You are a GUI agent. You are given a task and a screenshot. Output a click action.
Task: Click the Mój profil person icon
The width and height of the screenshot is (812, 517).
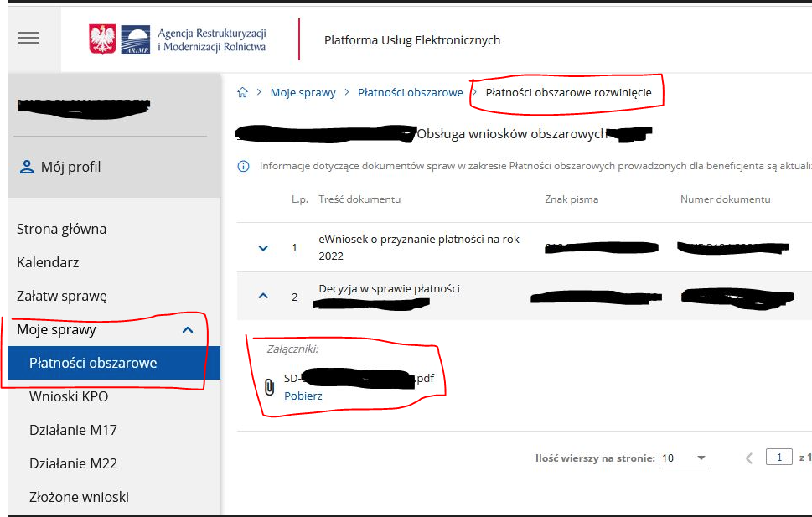pyautogui.click(x=27, y=167)
